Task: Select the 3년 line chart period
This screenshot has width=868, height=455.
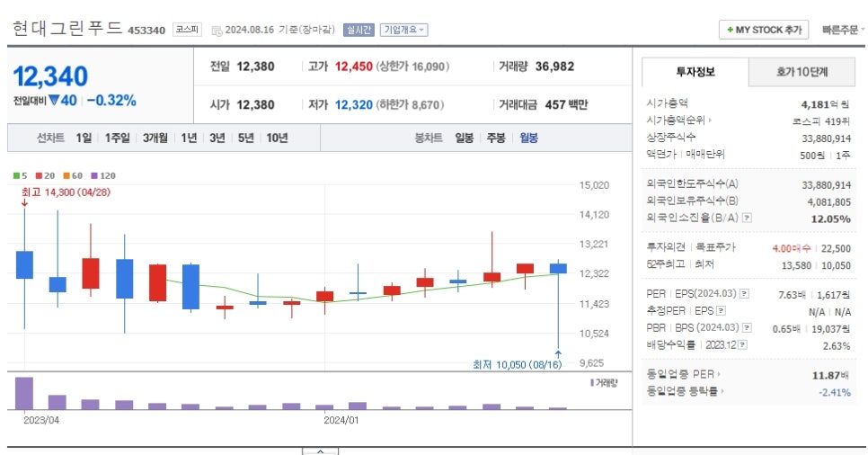Action: click(217, 138)
